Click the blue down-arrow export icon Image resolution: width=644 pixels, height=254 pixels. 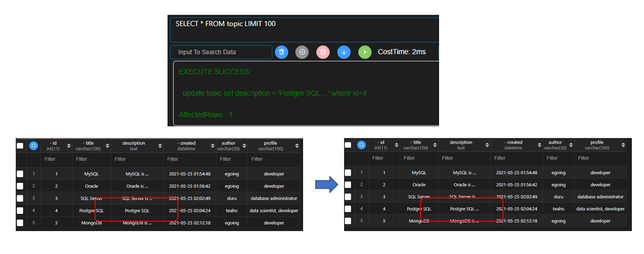coord(344,52)
